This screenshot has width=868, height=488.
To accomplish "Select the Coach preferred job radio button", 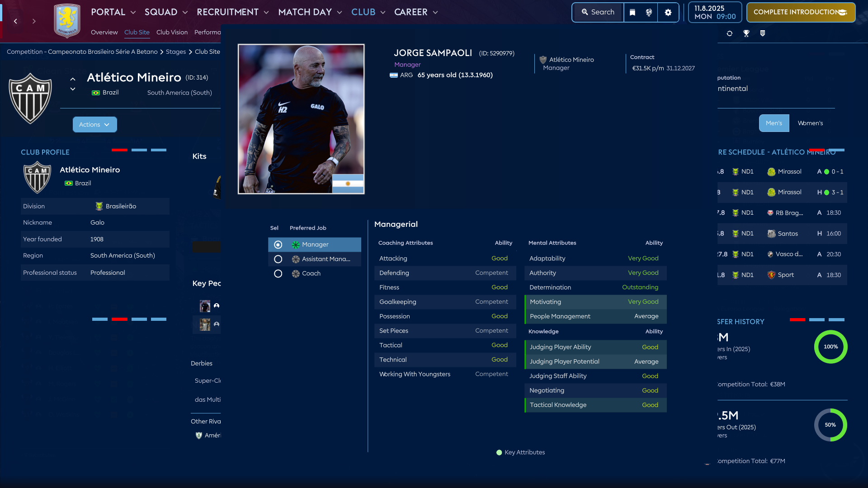I will tap(278, 273).
